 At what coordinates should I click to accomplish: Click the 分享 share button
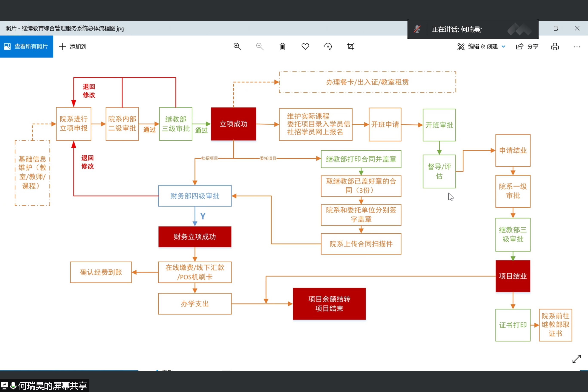click(x=527, y=46)
